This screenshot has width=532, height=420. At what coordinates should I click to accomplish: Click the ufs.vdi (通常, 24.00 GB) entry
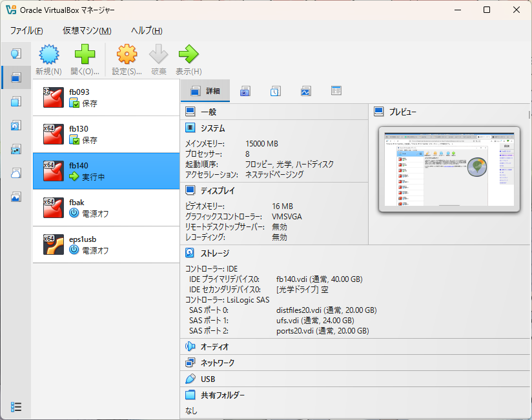315,321
